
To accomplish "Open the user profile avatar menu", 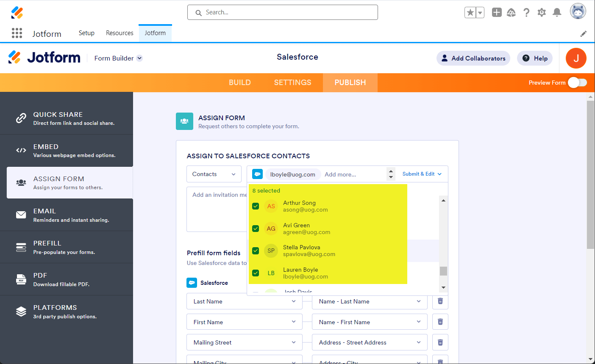I will (578, 11).
